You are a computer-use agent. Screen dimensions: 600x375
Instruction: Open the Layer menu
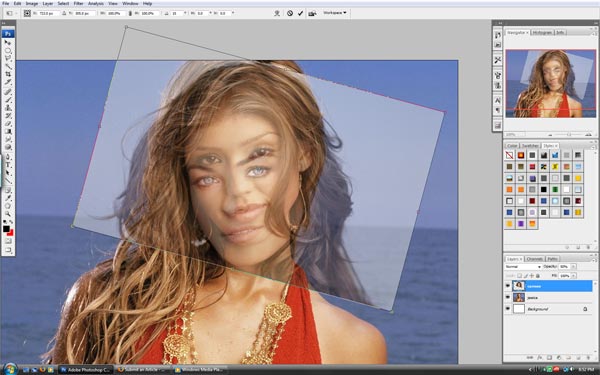pyautogui.click(x=48, y=3)
